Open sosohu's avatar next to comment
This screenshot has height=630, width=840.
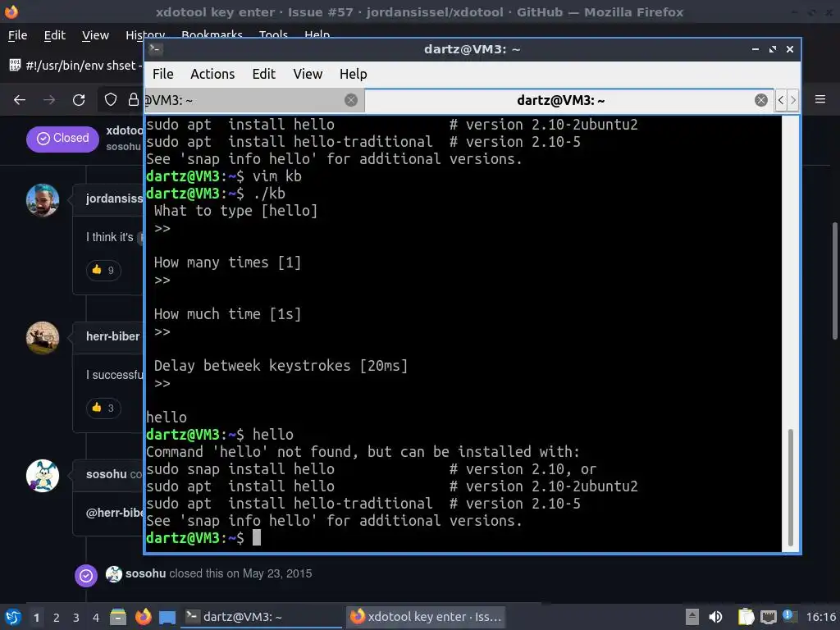click(x=43, y=475)
